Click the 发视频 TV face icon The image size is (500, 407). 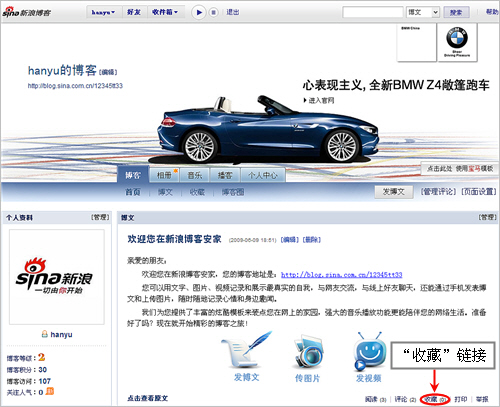(x=369, y=351)
